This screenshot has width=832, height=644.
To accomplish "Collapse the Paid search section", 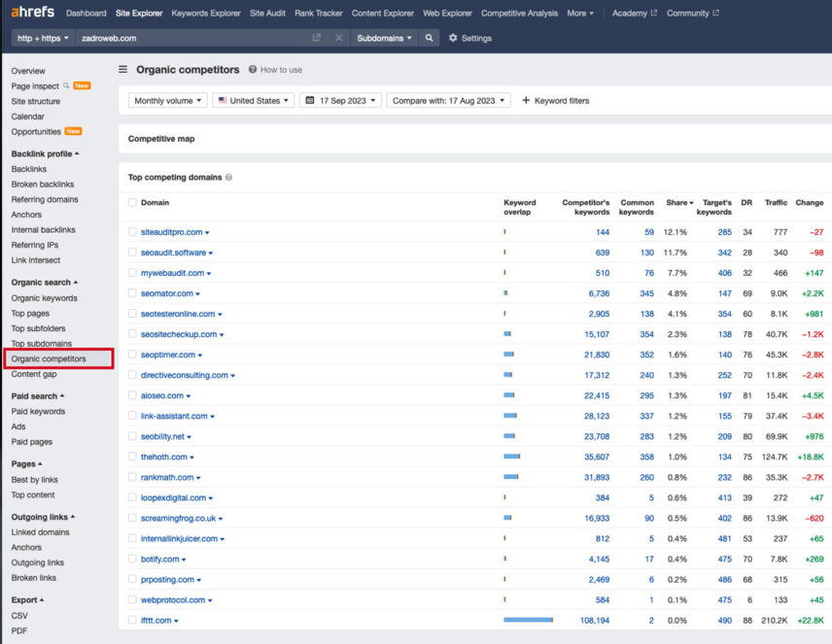I will [x=38, y=396].
